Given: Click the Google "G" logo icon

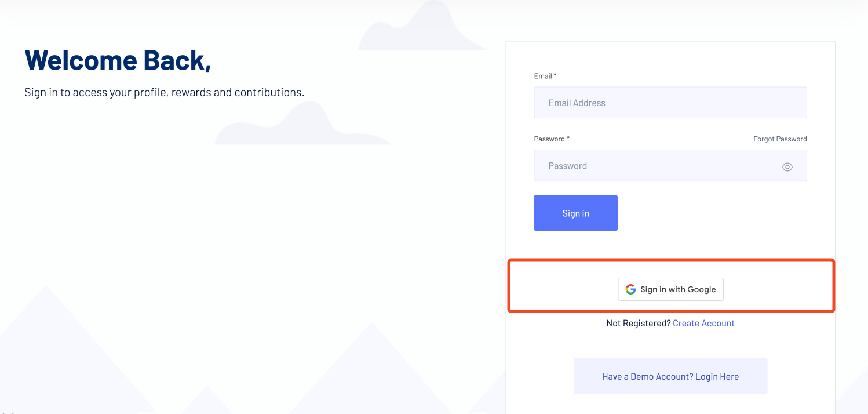Looking at the screenshot, I should (630, 289).
